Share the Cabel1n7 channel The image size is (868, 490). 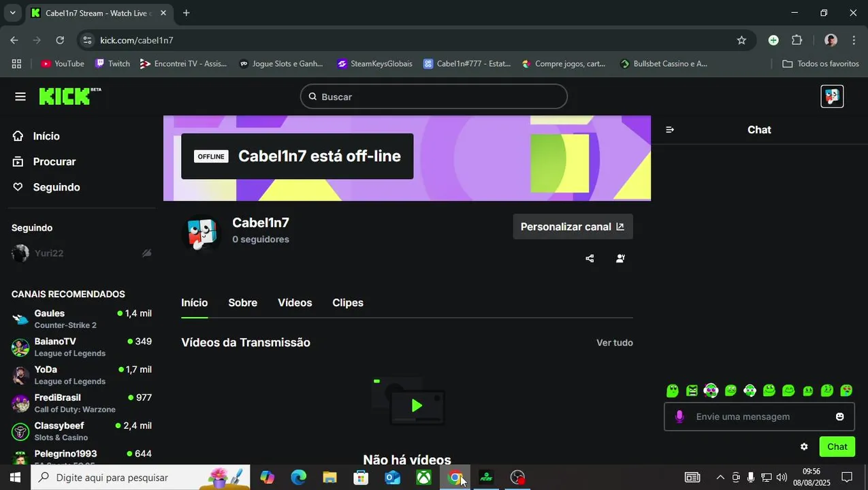click(590, 259)
